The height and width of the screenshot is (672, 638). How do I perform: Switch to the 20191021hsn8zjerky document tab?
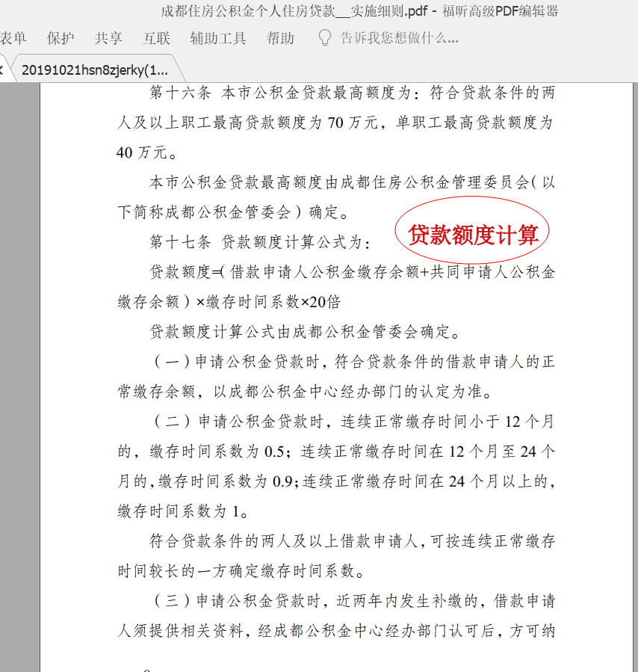tap(95, 70)
